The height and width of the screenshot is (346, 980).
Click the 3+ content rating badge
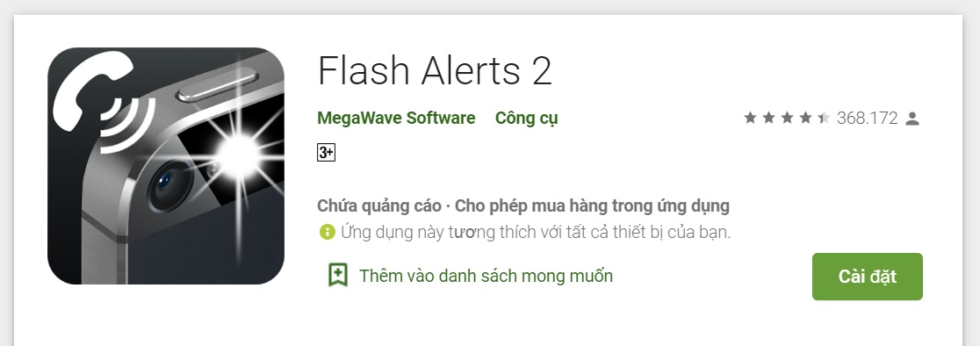[327, 152]
